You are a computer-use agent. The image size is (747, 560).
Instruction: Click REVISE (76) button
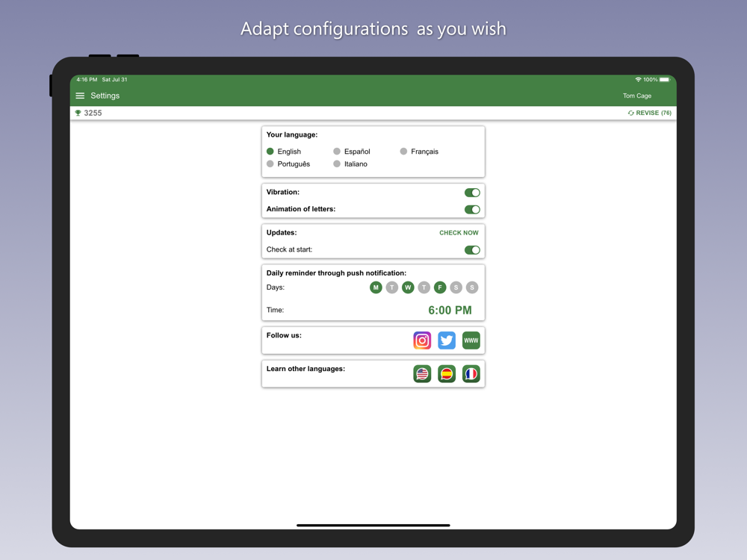[x=649, y=113]
